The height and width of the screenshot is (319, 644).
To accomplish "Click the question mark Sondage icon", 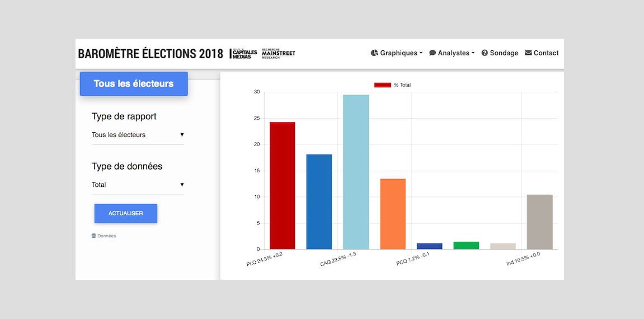I will point(485,53).
